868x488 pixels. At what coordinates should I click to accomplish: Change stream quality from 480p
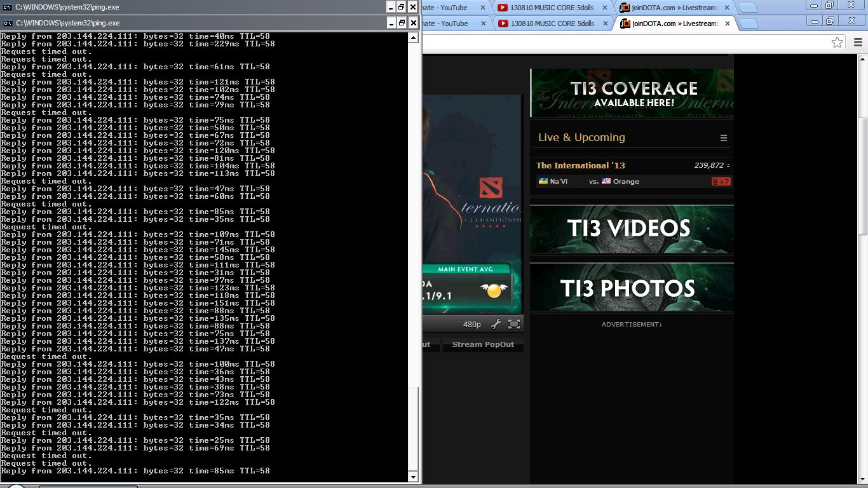[x=472, y=324]
